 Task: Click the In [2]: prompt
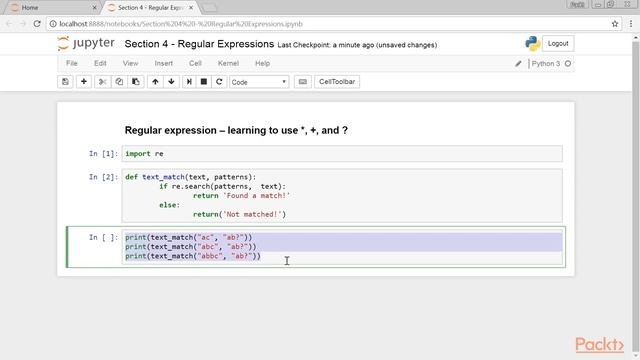[x=103, y=177]
